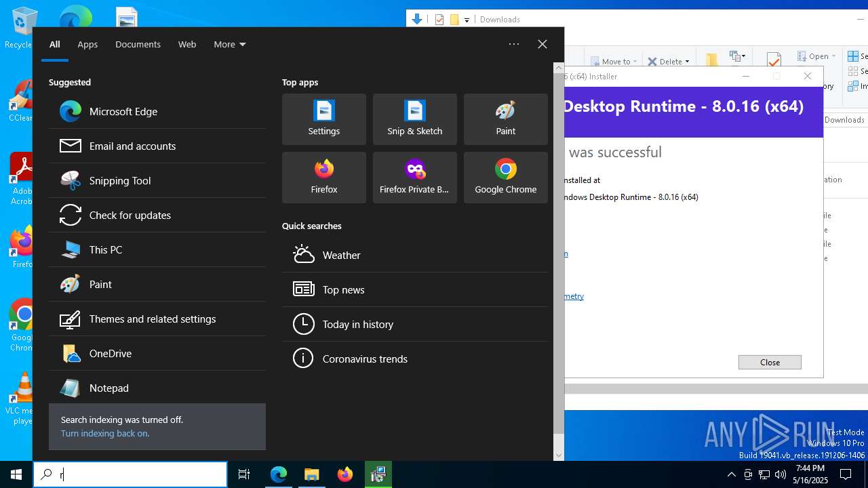Open the taskbar clock and date

click(810, 474)
